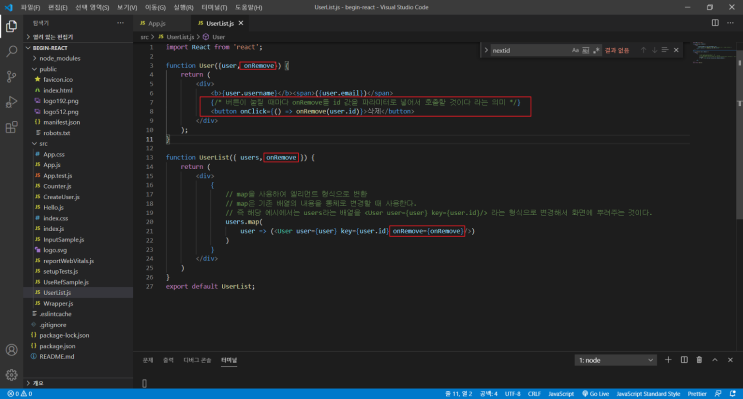Open the Source Control view
Image resolution: width=743 pixels, height=399 pixels.
pos(11,76)
